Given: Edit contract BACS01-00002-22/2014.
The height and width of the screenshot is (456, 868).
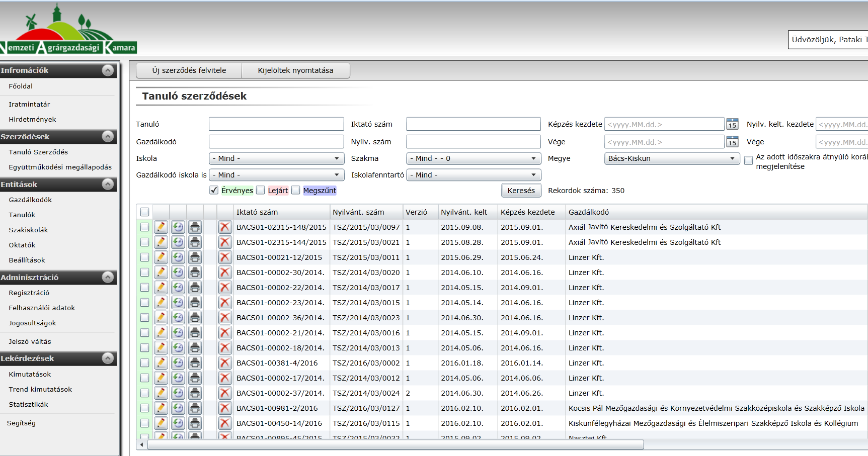Looking at the screenshot, I should click(161, 288).
